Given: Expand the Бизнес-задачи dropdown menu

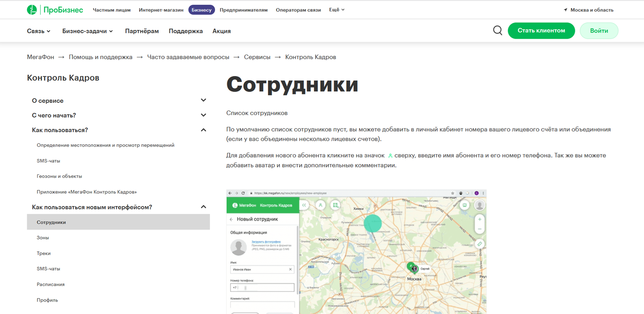Looking at the screenshot, I should coord(88,31).
